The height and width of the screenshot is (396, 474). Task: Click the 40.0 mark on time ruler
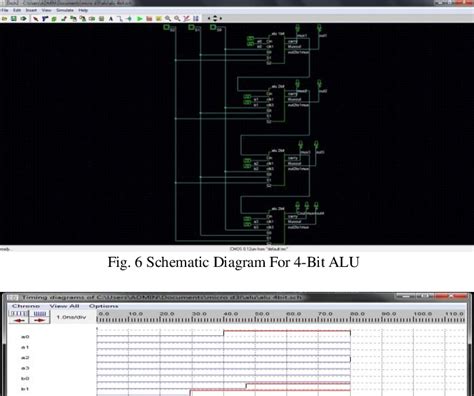[x=231, y=314]
